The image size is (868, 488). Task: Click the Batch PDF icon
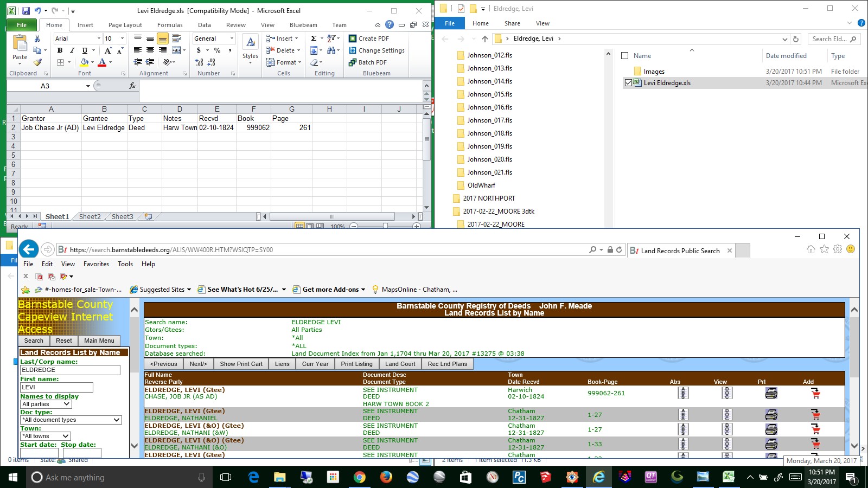[x=368, y=62]
